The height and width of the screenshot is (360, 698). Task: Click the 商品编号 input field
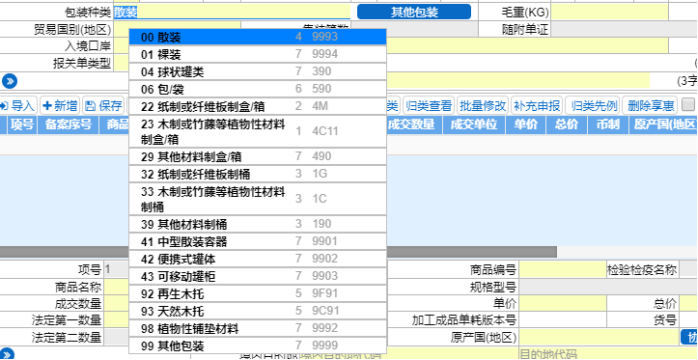563,270
